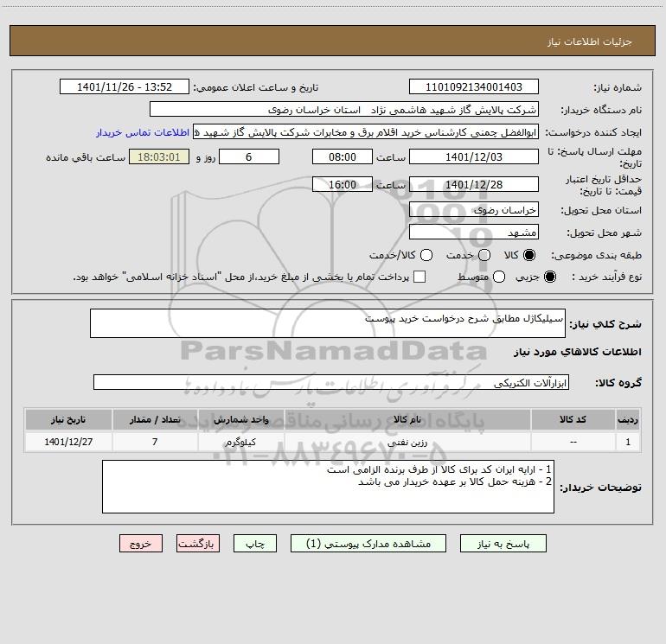Click general need description text box
This screenshot has height=644, width=666.
point(328,323)
